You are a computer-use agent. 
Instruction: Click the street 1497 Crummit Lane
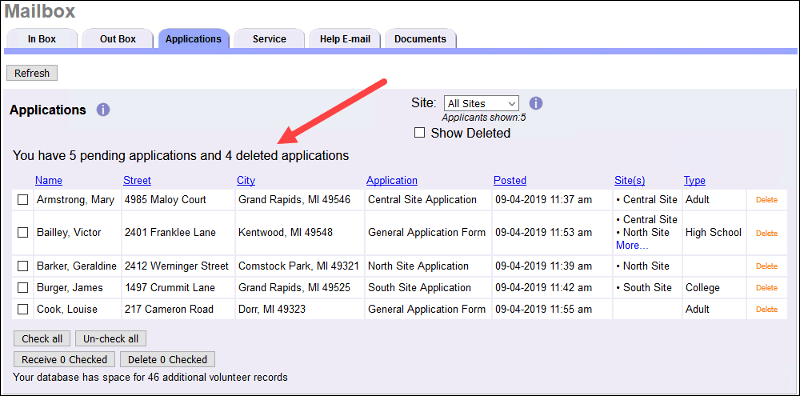click(170, 287)
